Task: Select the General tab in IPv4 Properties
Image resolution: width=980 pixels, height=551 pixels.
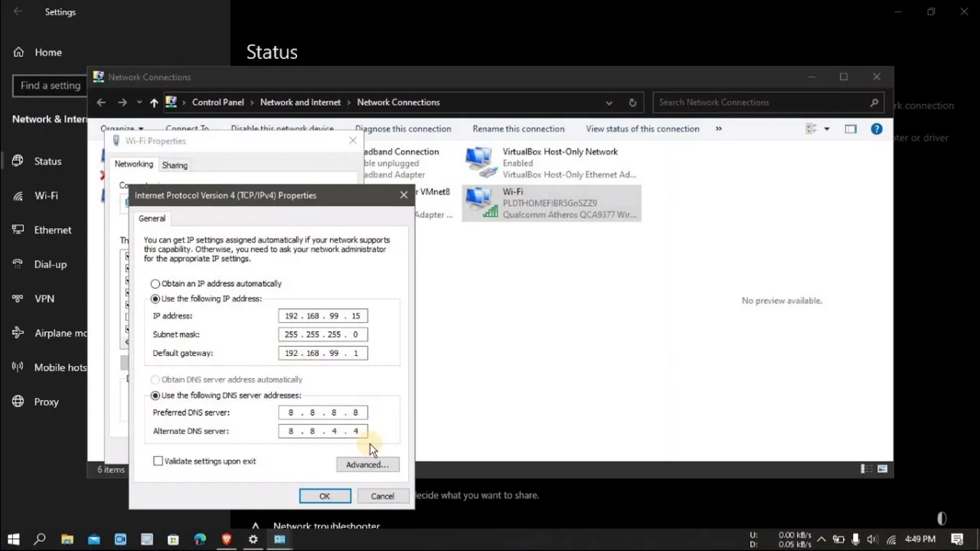Action: (152, 219)
